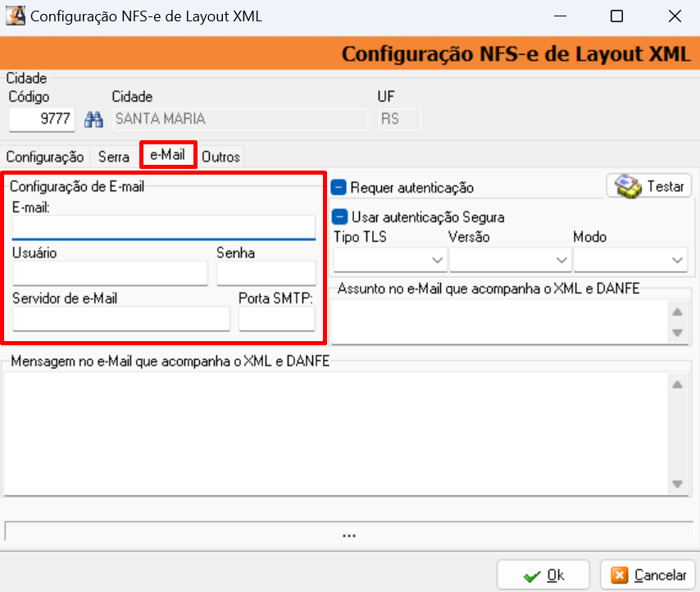The image size is (700, 592).
Task: Open the Versão dropdown
Action: [x=510, y=260]
